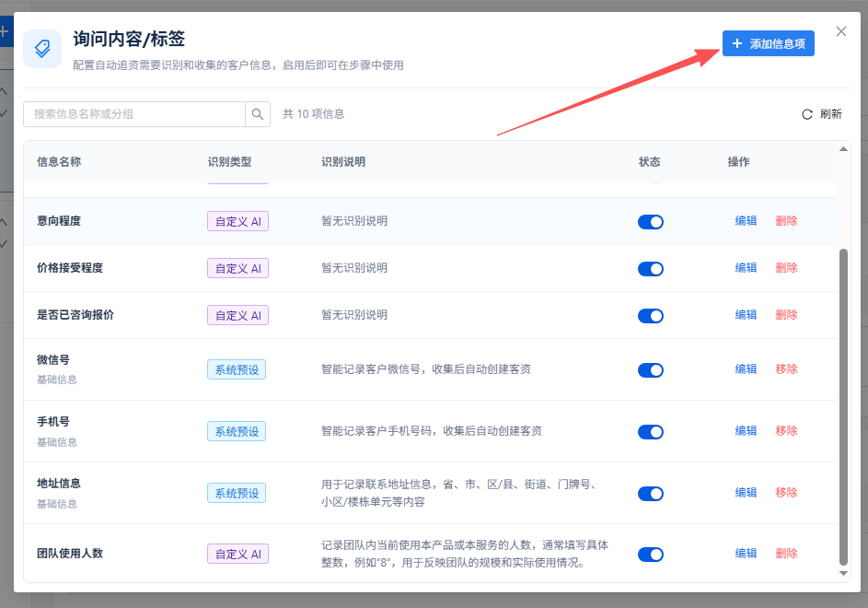Remove the 手机号 entry via 移除
Screen dimensions: 868x608
(x=786, y=430)
